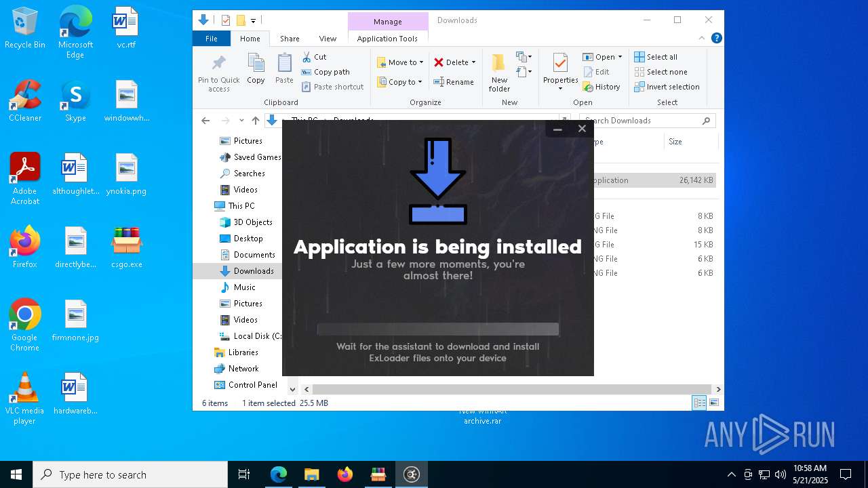Switch to View ribbon tab
This screenshot has width=868, height=488.
[x=328, y=39]
